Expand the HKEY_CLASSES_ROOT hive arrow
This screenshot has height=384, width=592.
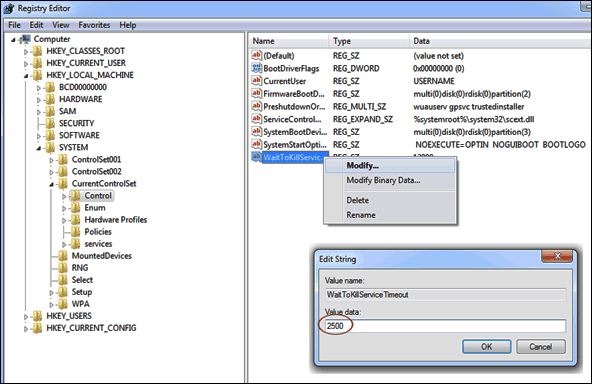click(26, 52)
